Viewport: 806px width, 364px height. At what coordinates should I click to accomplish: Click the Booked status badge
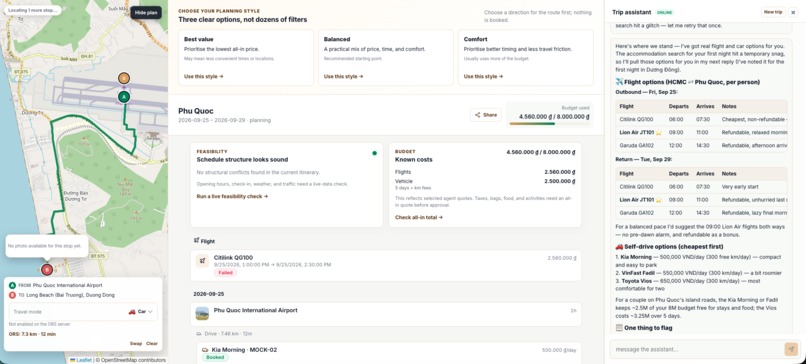[x=215, y=357]
